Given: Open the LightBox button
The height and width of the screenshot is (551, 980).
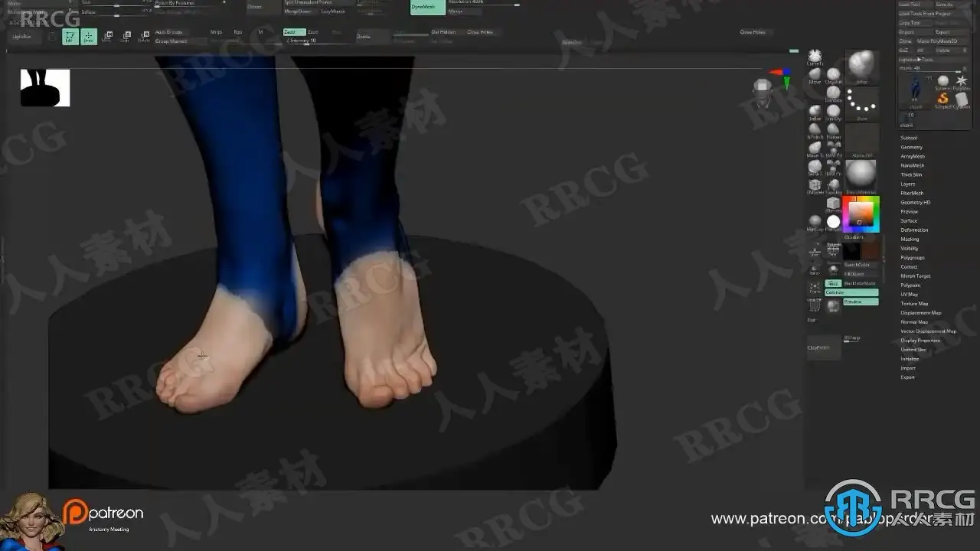Looking at the screenshot, I should (21, 36).
